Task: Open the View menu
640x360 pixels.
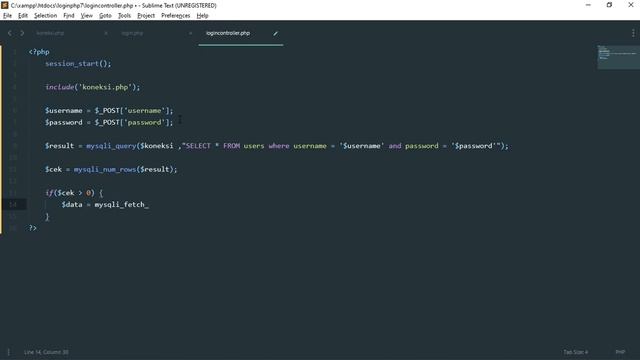Action: [x=87, y=16]
